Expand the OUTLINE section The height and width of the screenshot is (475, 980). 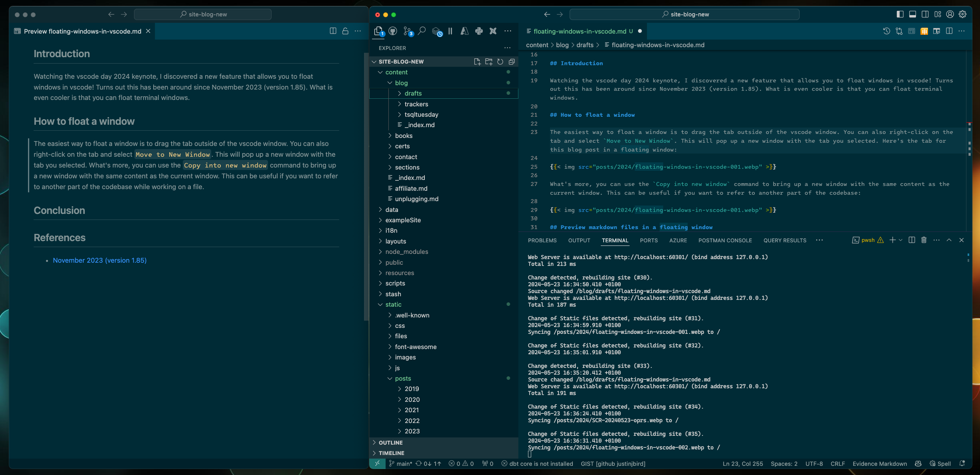pos(391,443)
